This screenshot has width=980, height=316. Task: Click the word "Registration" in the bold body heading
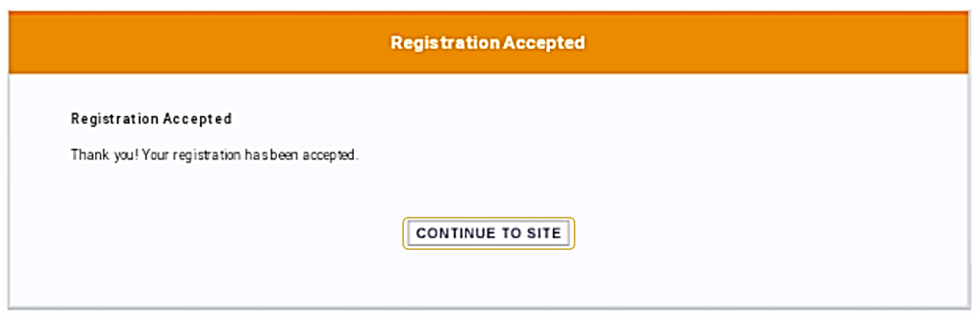pyautogui.click(x=115, y=119)
